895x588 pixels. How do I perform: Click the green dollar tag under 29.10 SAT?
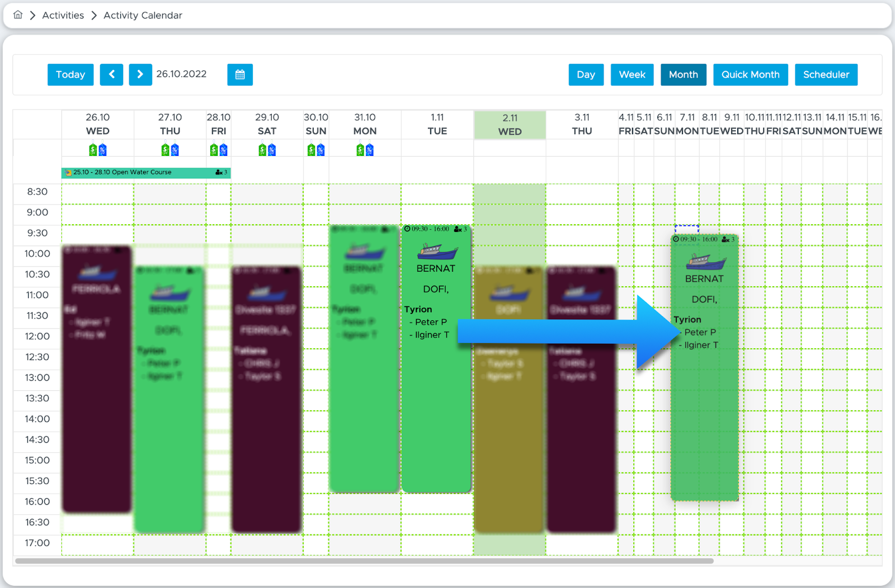pyautogui.click(x=262, y=150)
